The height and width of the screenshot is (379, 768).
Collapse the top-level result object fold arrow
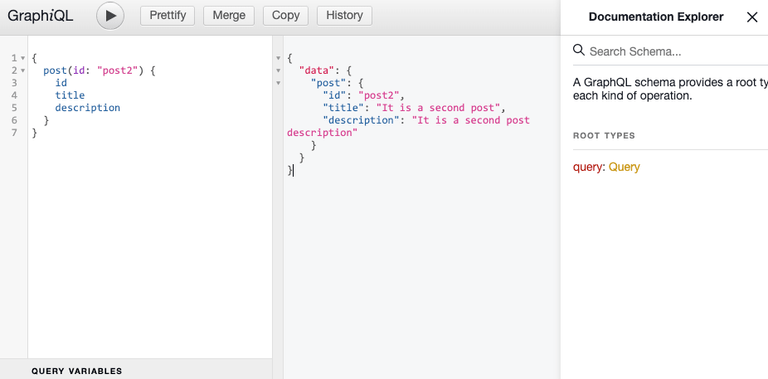click(278, 58)
